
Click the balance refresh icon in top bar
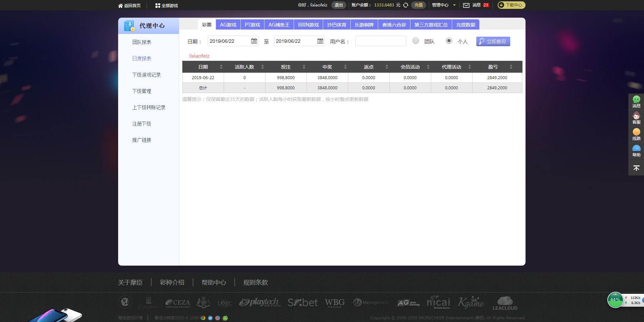point(405,5)
